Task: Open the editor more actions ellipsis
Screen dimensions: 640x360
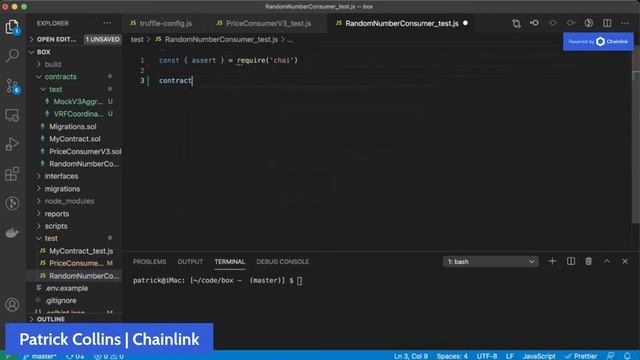Action: pos(625,23)
